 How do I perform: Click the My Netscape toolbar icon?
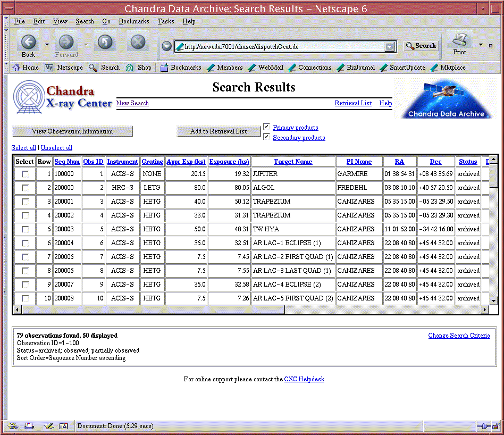(49, 68)
